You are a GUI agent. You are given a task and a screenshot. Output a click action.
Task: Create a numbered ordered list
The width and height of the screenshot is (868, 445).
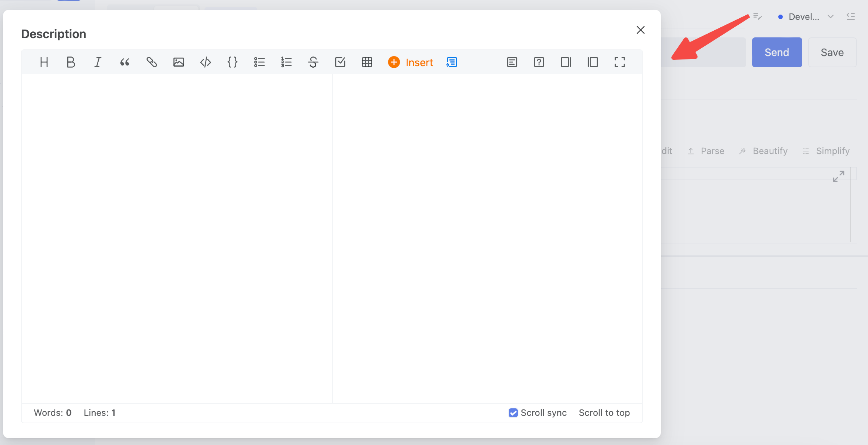point(286,62)
